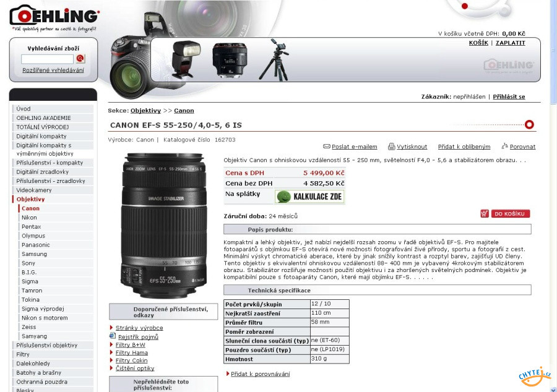The width and height of the screenshot is (557, 392).
Task: Click Poslat e-mailem link
Action: 355,147
